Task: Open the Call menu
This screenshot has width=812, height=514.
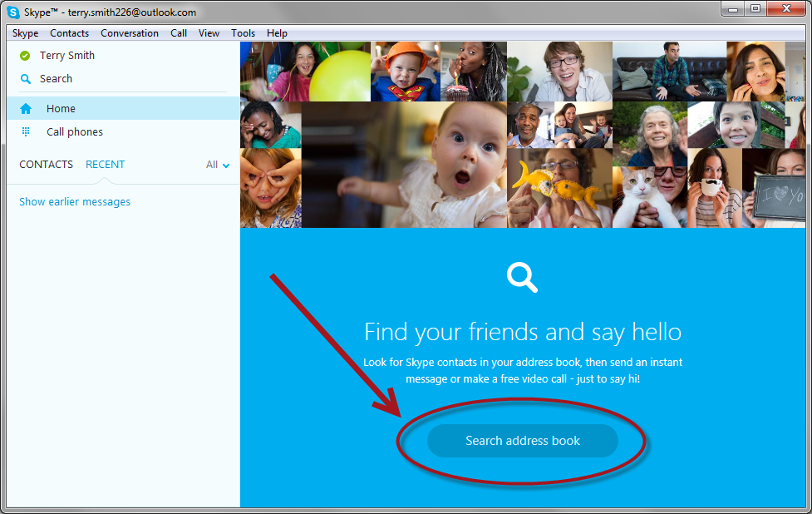Action: [x=179, y=33]
